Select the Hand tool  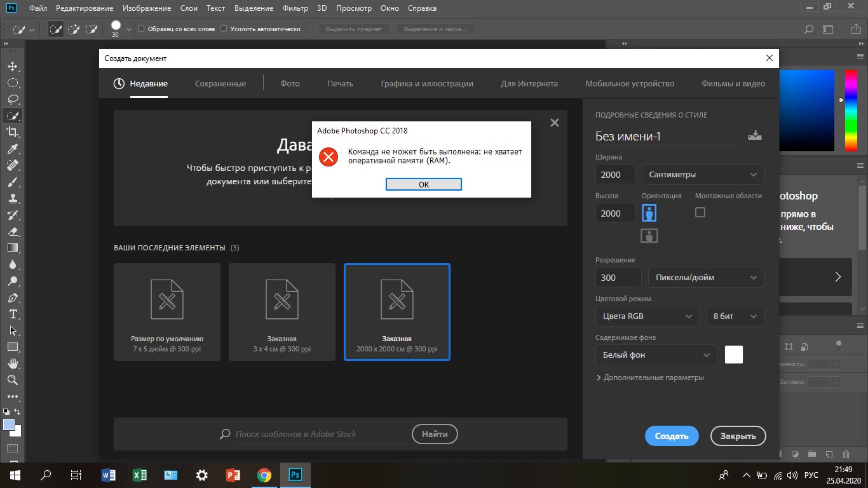pyautogui.click(x=12, y=363)
